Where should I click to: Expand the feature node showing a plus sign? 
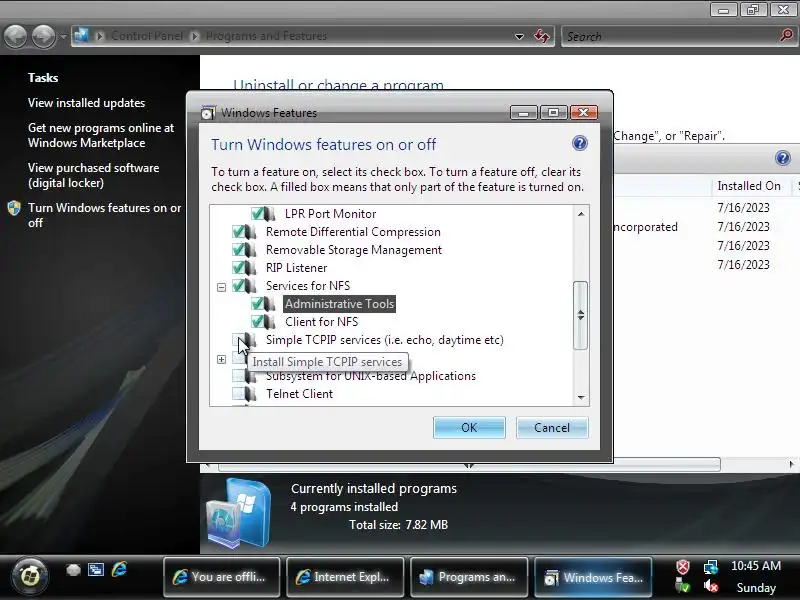click(x=221, y=359)
